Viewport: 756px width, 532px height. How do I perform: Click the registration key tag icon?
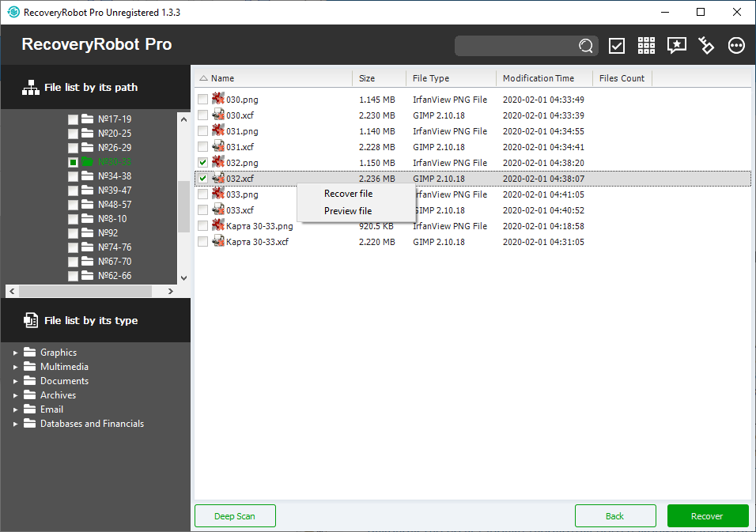tap(706, 45)
